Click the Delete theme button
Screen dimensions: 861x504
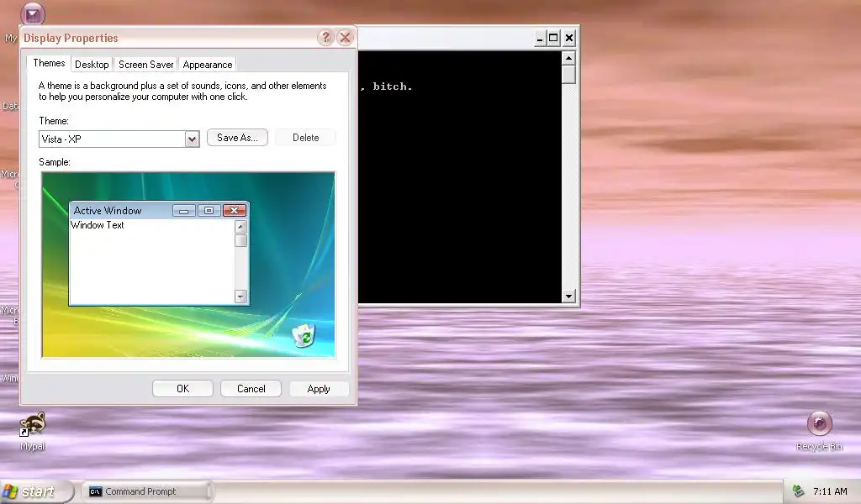coord(306,138)
